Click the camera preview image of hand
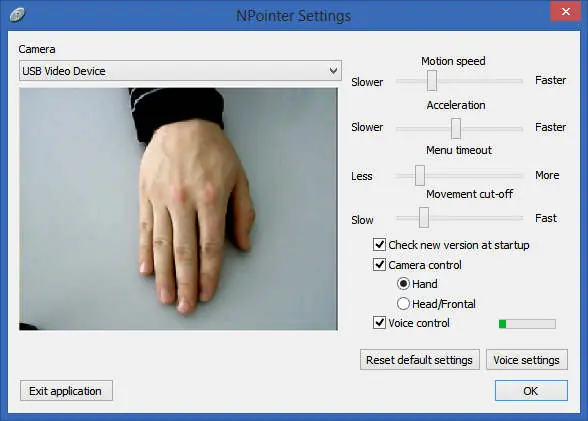 [178, 209]
